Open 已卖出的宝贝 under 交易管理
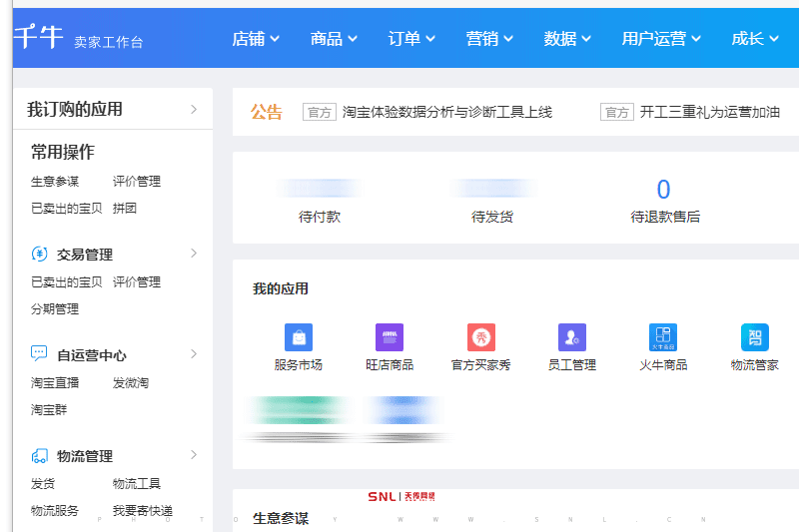Image resolution: width=799 pixels, height=532 pixels. (x=67, y=282)
